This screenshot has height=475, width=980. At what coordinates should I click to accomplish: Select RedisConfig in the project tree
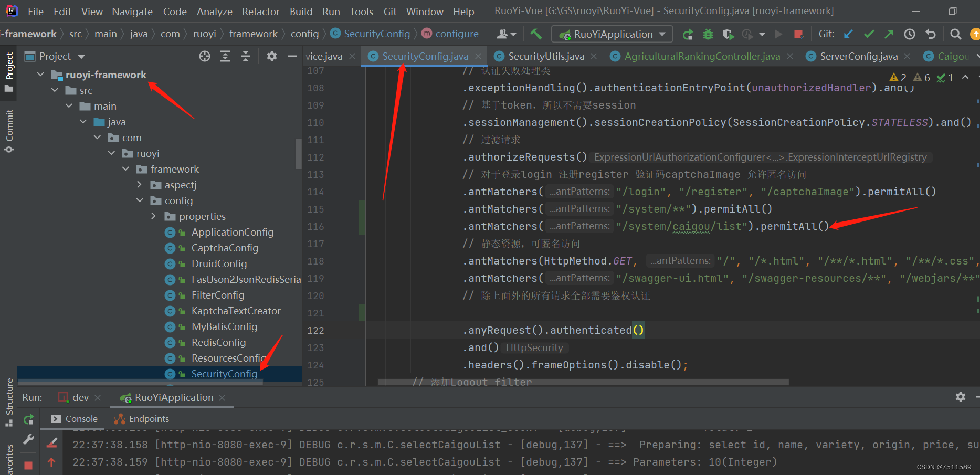point(218,342)
